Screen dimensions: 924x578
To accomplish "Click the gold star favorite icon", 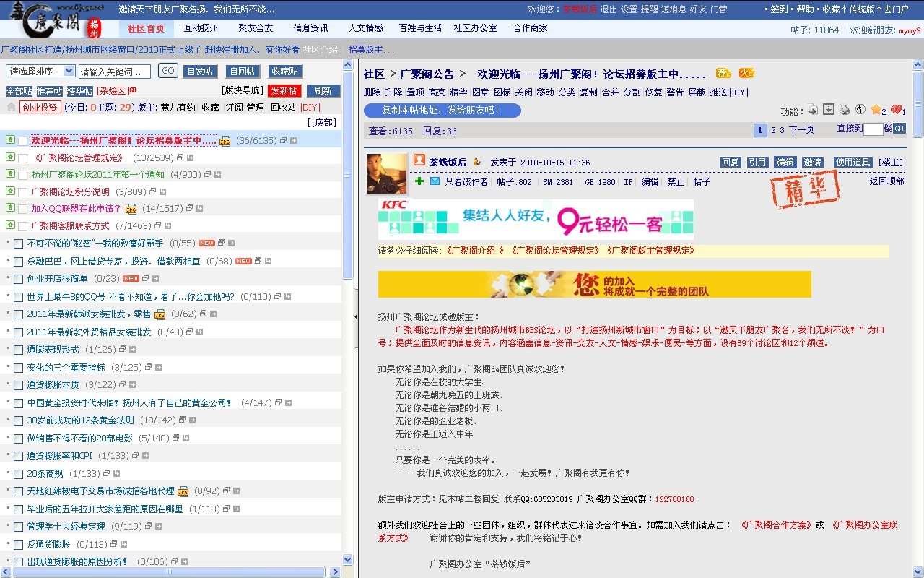I will coord(876,110).
